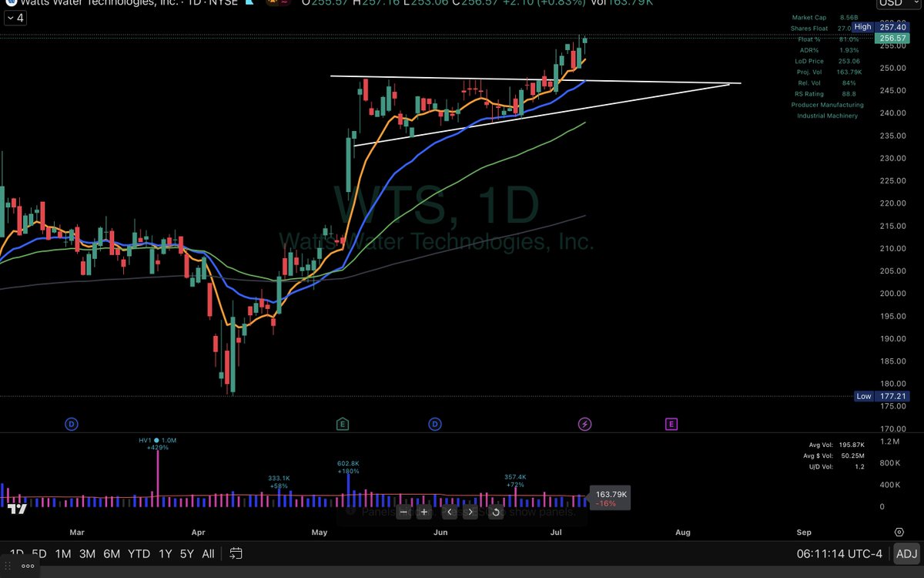Move the chart left with the arrow button
This screenshot has height=578, width=924.
pyautogui.click(x=450, y=512)
